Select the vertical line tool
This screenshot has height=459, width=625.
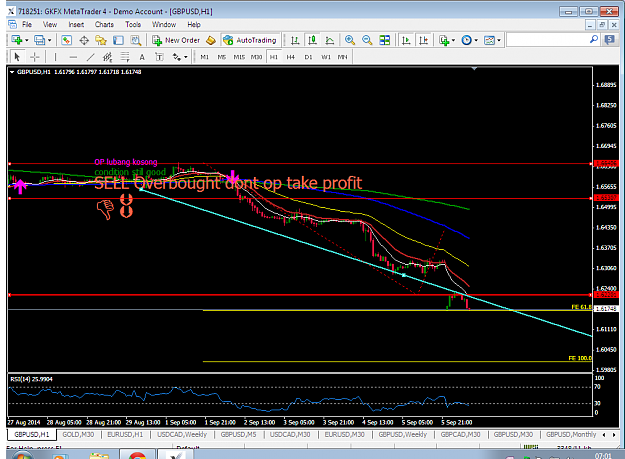(55, 57)
